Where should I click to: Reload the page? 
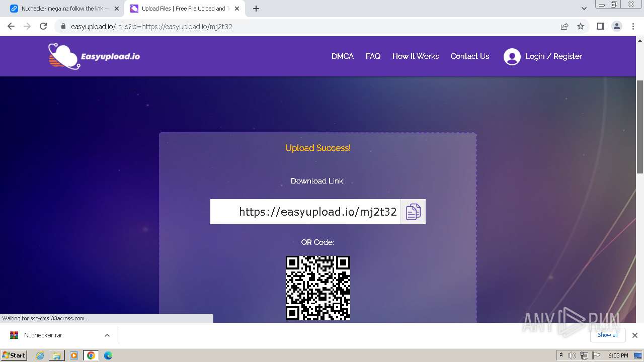43,26
